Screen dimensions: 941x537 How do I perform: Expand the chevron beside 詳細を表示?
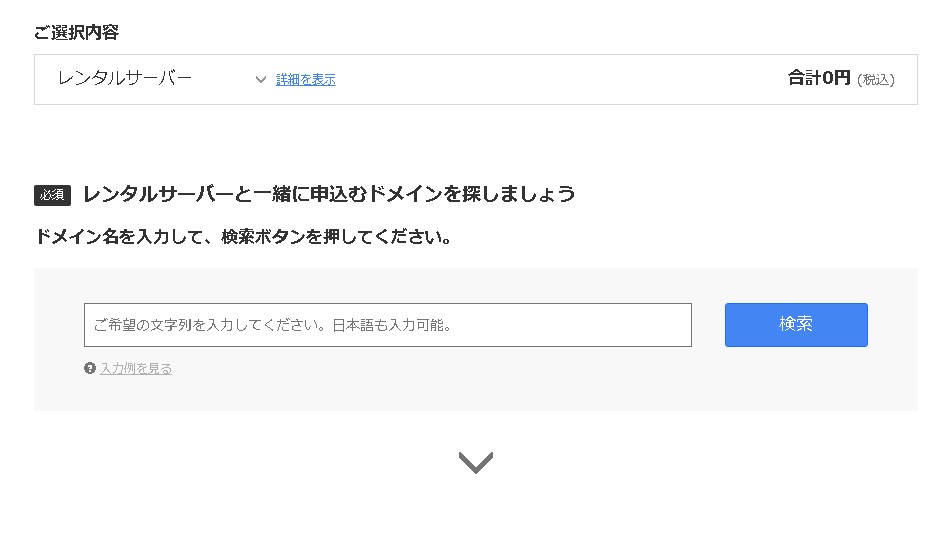(x=261, y=80)
